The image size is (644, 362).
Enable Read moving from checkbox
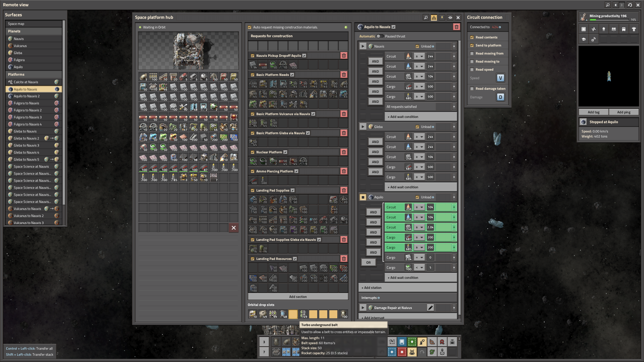[472, 53]
